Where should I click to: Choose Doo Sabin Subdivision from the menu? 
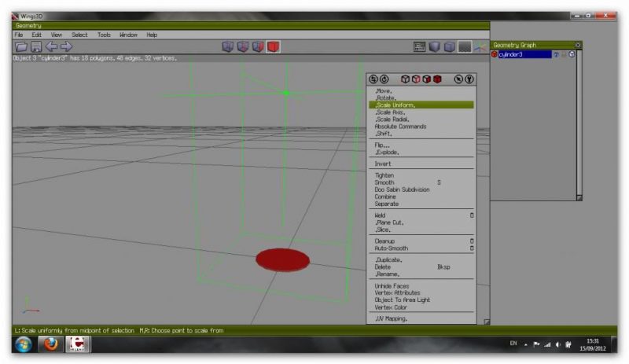pos(403,189)
